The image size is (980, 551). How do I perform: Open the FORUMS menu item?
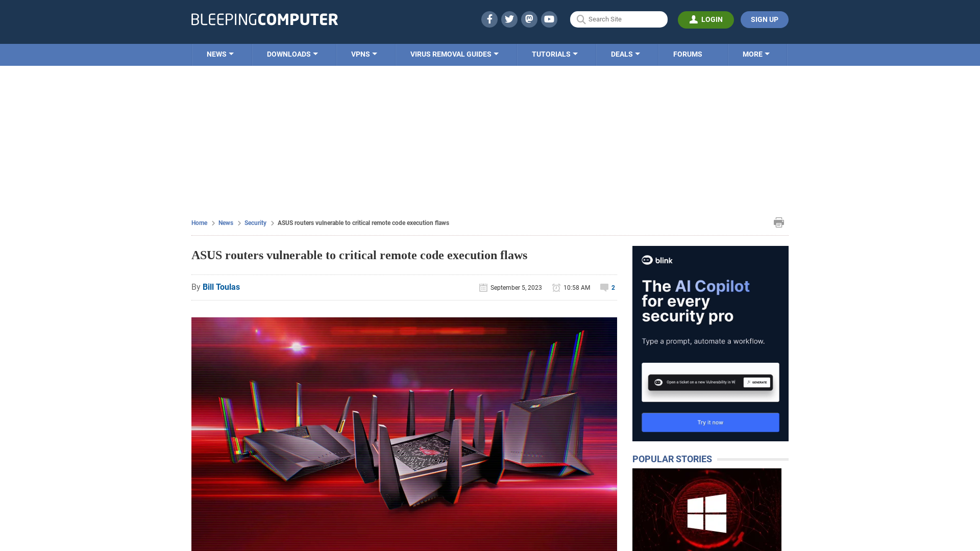[x=688, y=55]
